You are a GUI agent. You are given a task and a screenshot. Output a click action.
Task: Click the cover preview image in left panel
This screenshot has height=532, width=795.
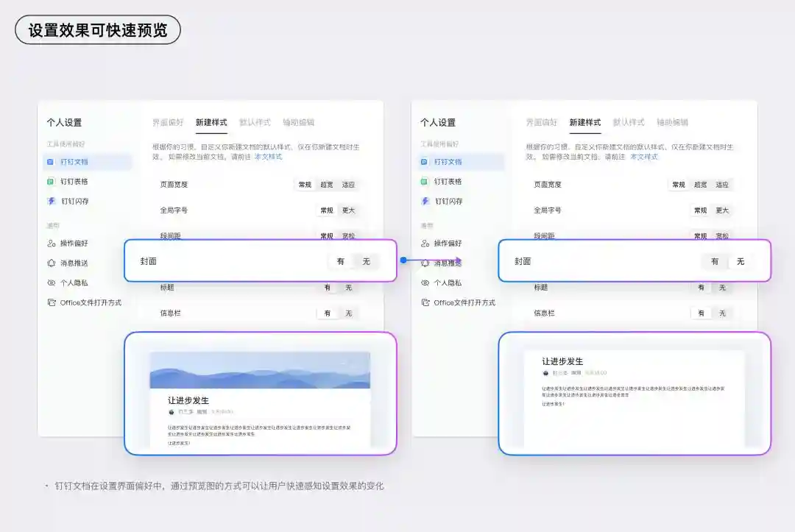pyautogui.click(x=260, y=370)
